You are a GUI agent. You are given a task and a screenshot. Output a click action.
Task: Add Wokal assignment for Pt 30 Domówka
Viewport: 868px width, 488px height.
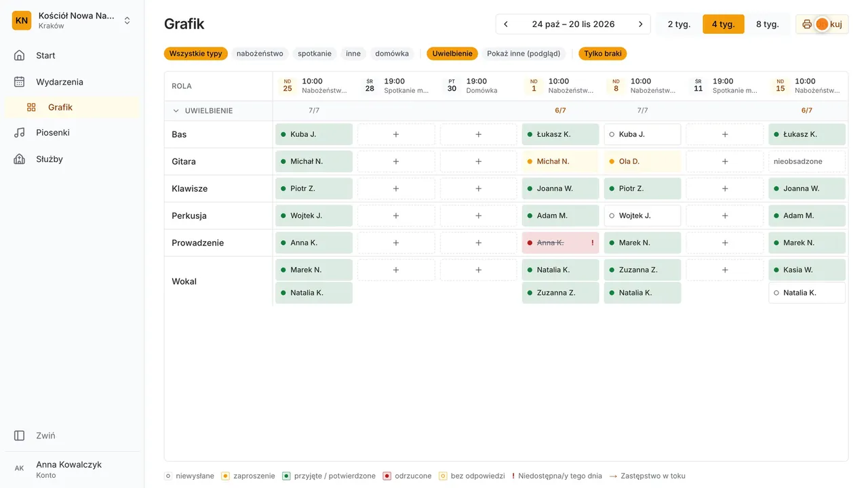pyautogui.click(x=478, y=270)
